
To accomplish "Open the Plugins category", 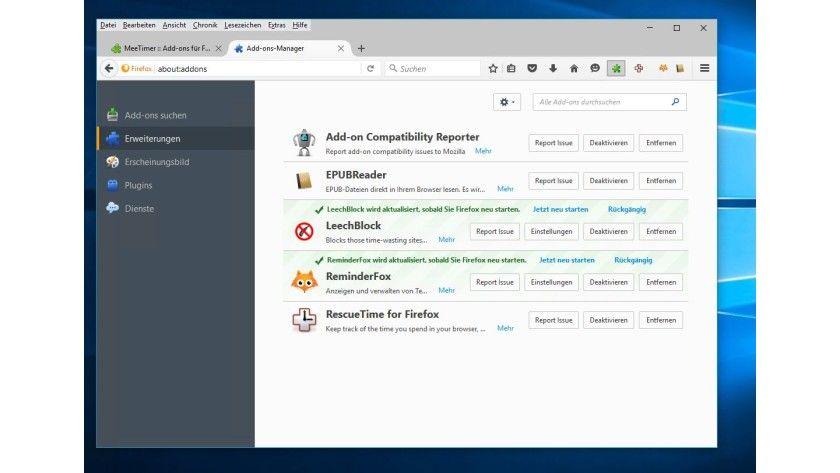I will tap(176, 185).
